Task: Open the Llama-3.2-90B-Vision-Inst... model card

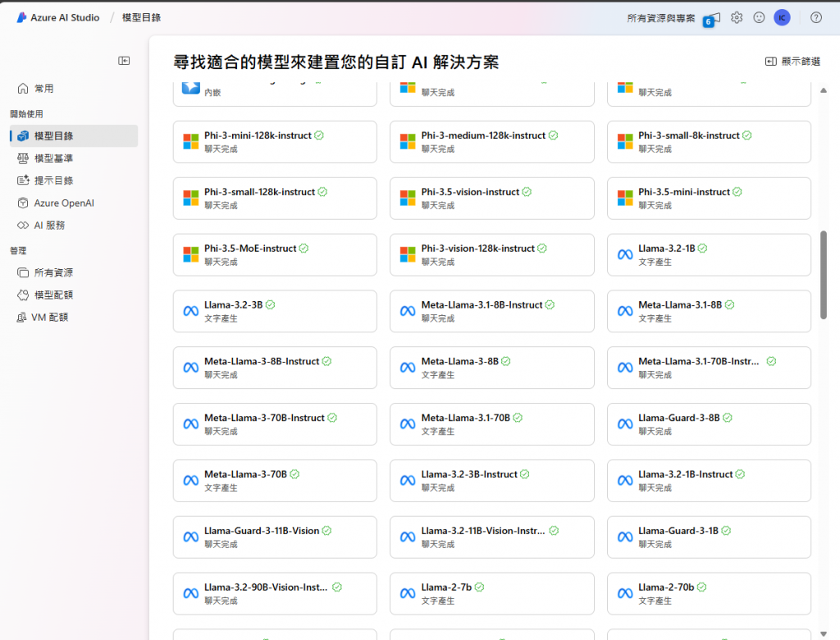Action: click(x=275, y=593)
